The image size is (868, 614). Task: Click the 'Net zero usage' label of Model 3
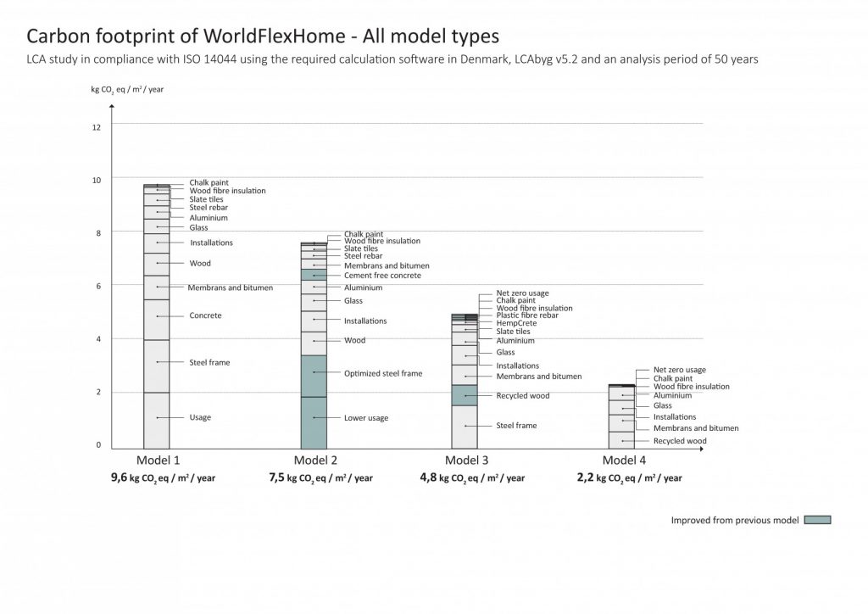(522, 293)
